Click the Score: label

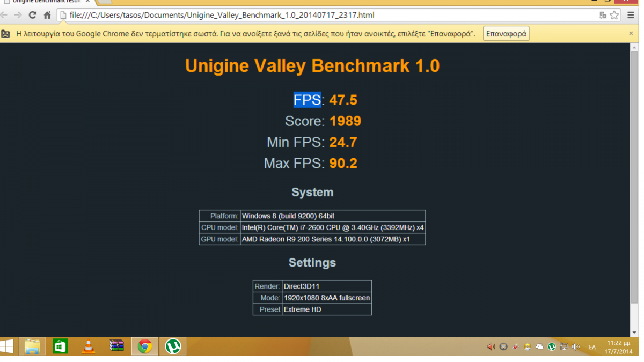click(x=305, y=121)
